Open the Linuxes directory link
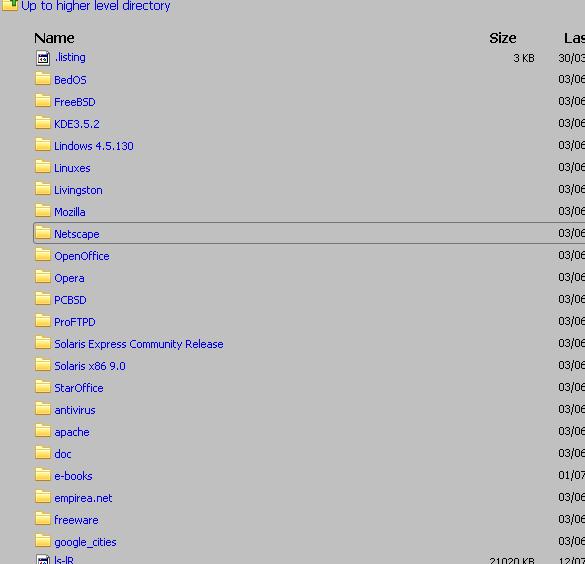Image resolution: width=585 pixels, height=564 pixels. point(72,168)
